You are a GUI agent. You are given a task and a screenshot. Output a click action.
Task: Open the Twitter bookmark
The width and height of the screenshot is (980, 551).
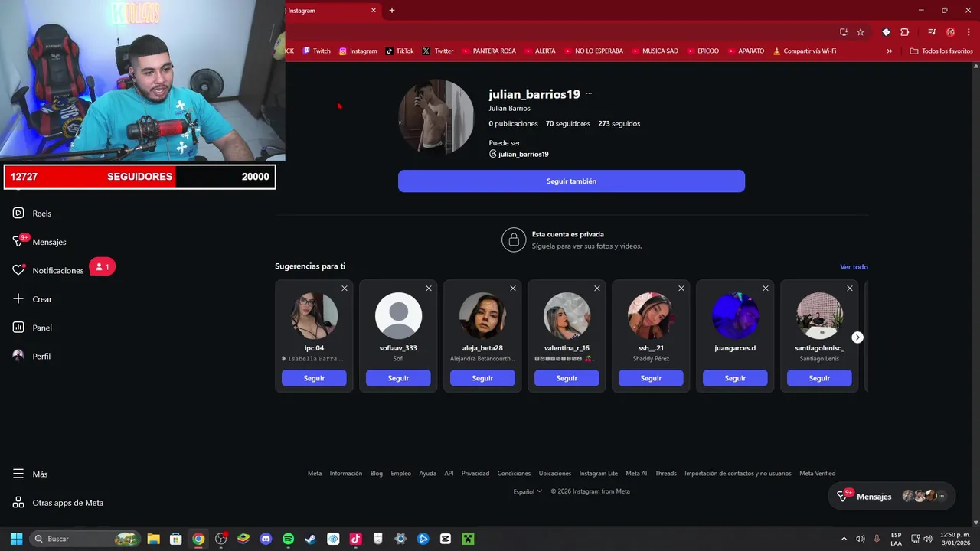(438, 51)
